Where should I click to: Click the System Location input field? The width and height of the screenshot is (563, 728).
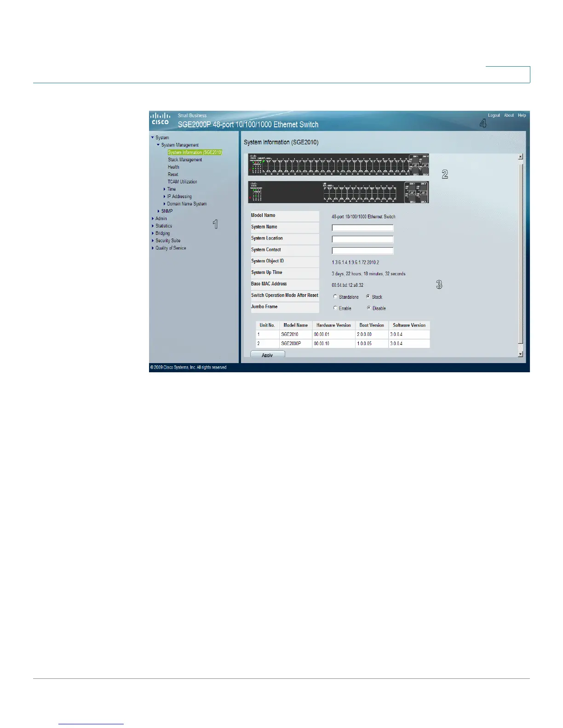click(x=362, y=239)
